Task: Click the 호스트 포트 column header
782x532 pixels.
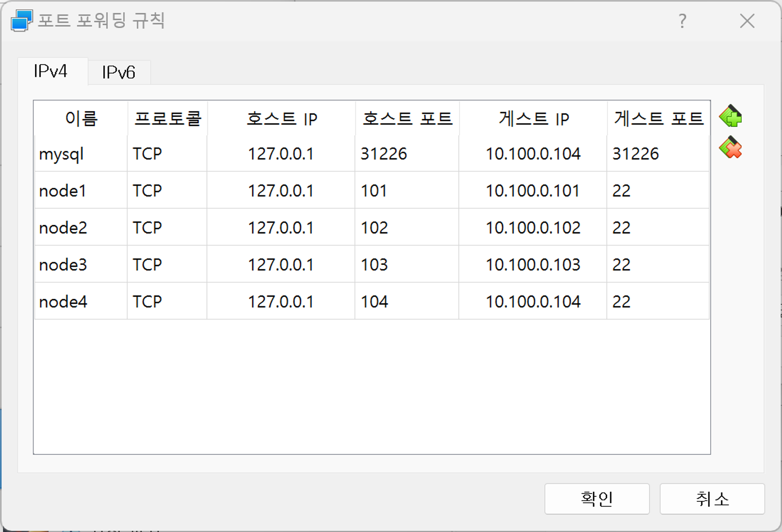Action: (407, 118)
